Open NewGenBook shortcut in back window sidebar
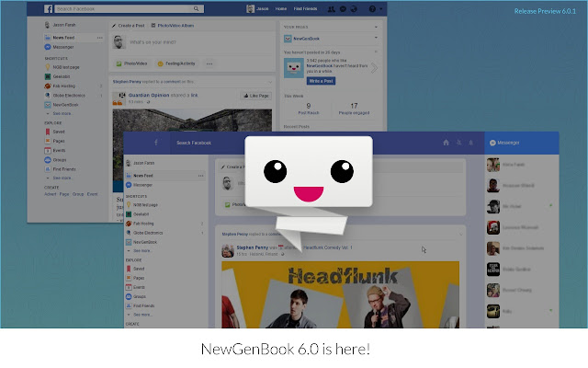The width and height of the screenshot is (588, 368). [62, 105]
